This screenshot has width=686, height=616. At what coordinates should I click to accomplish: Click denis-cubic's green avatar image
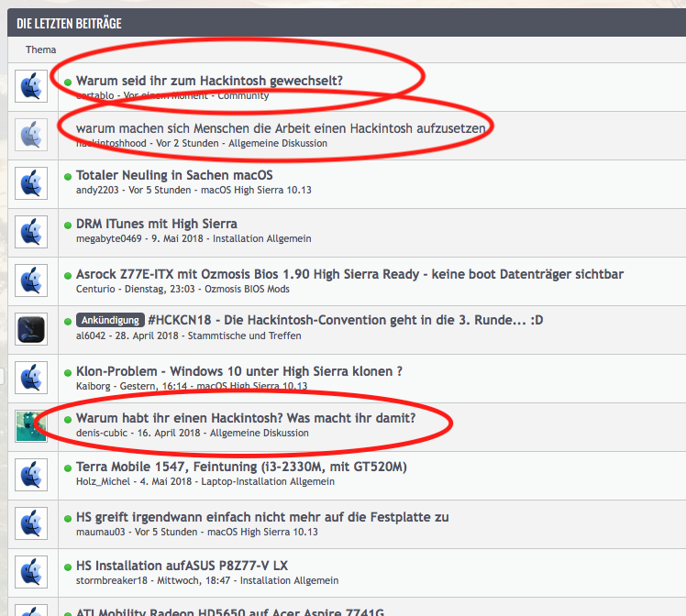31,426
